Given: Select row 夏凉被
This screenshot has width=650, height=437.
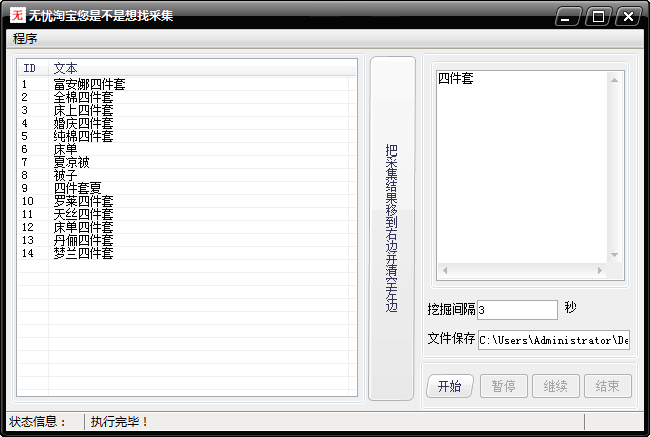Looking at the screenshot, I should point(187,162).
